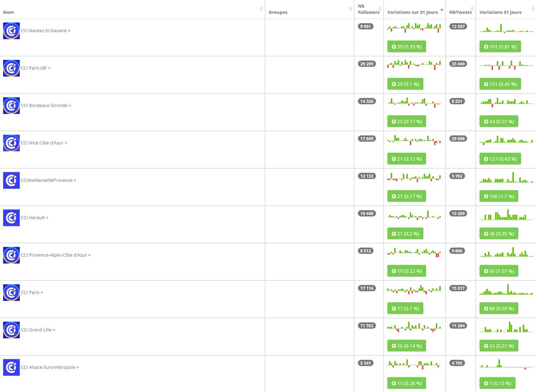Click the 101 (0.81 %) tweets variation badge
536x392 pixels.
click(500, 46)
